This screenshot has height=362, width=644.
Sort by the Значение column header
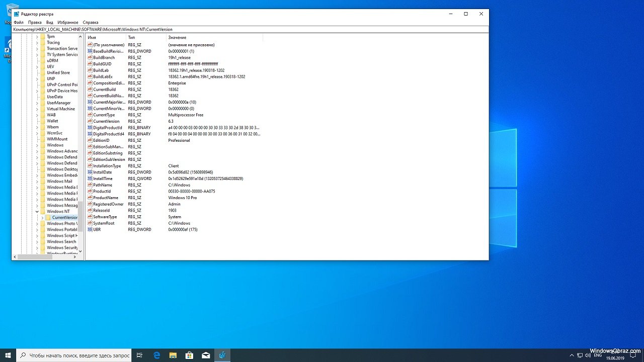(177, 38)
